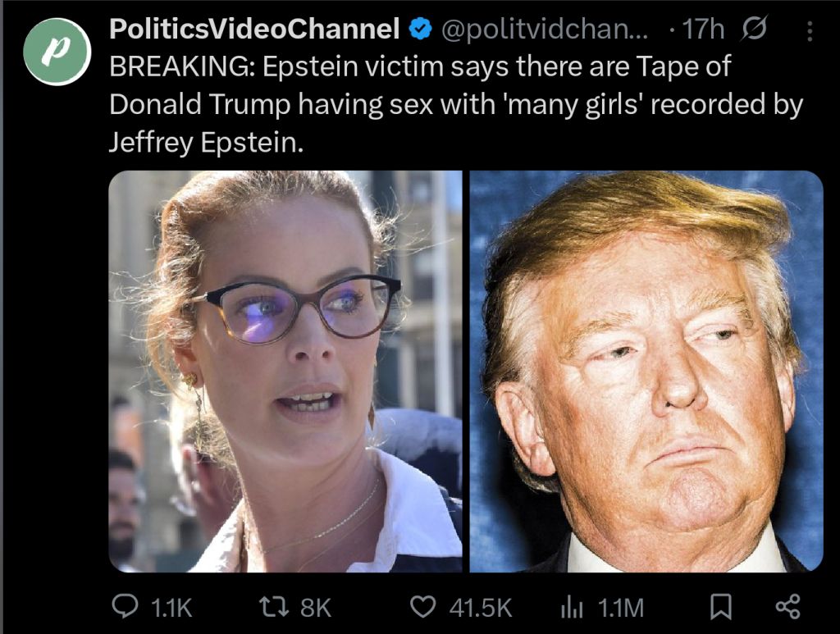The height and width of the screenshot is (634, 840).
Task: Click the 1.1K replies count
Action: pyautogui.click(x=171, y=608)
